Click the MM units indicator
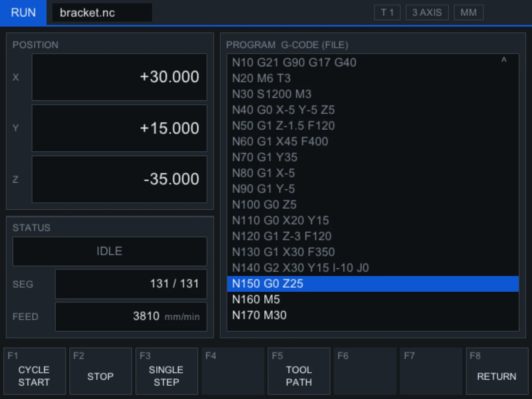The image size is (532, 399). point(468,12)
